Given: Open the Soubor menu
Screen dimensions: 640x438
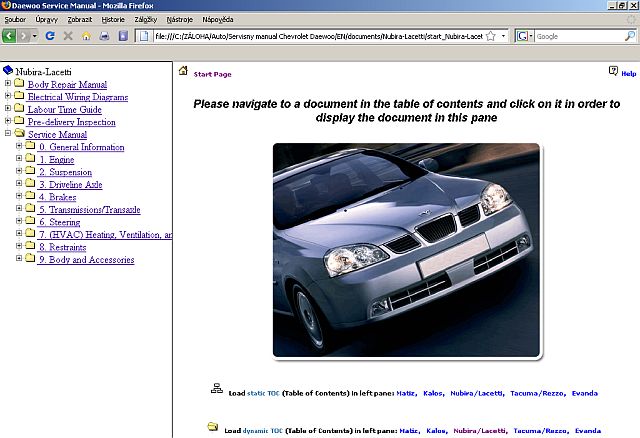Looking at the screenshot, I should (x=15, y=20).
